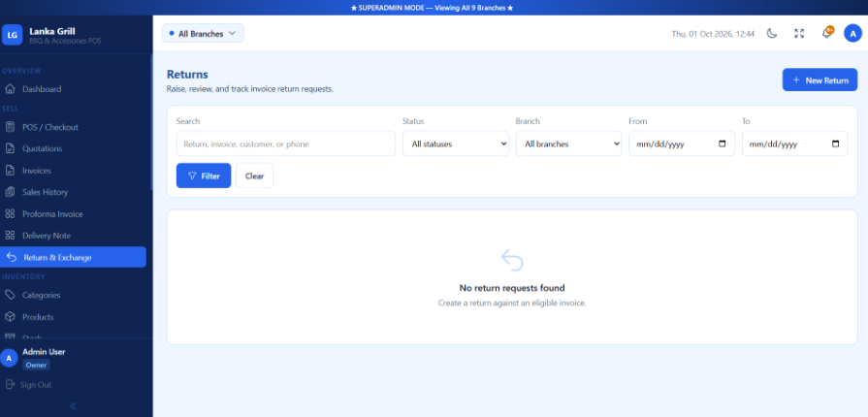Open notifications bell icon
The width and height of the screenshot is (868, 417).
(826, 33)
